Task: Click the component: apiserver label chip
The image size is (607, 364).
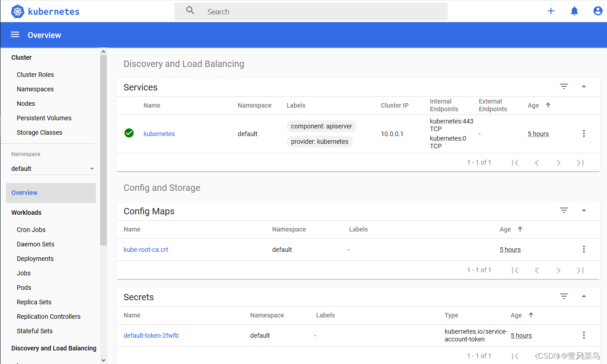Action: tap(321, 126)
